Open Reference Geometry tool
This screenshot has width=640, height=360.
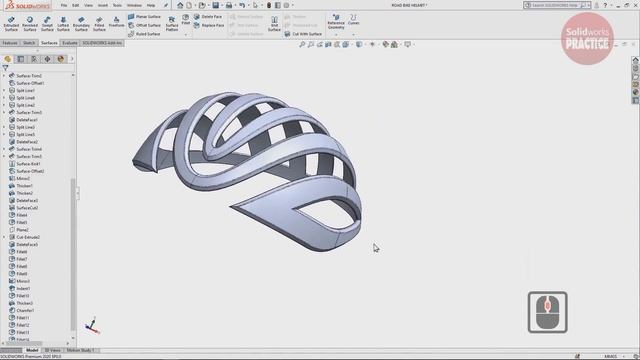click(336, 22)
